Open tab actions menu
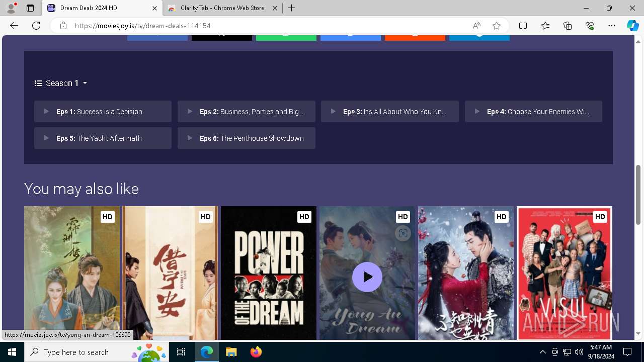The width and height of the screenshot is (644, 362). [30, 8]
